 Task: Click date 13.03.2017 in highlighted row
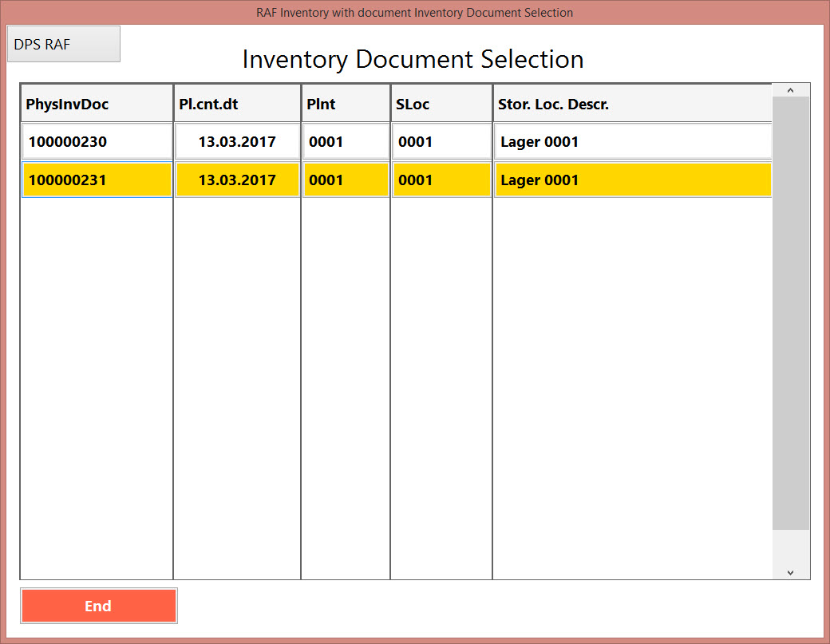(237, 180)
